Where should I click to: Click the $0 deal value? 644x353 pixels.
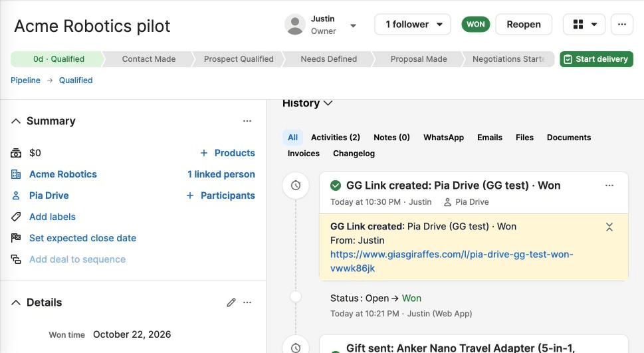[x=35, y=153]
